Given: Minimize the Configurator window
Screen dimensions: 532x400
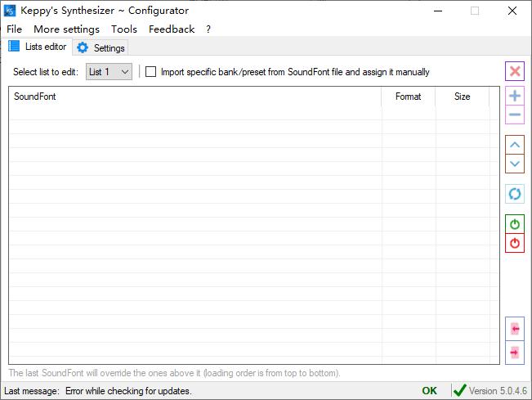Looking at the screenshot, I should click(x=438, y=11).
